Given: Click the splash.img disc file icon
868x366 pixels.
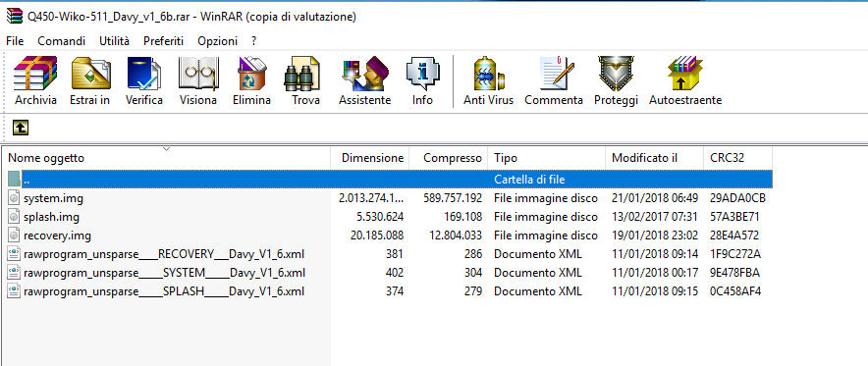Looking at the screenshot, I should point(15,217).
